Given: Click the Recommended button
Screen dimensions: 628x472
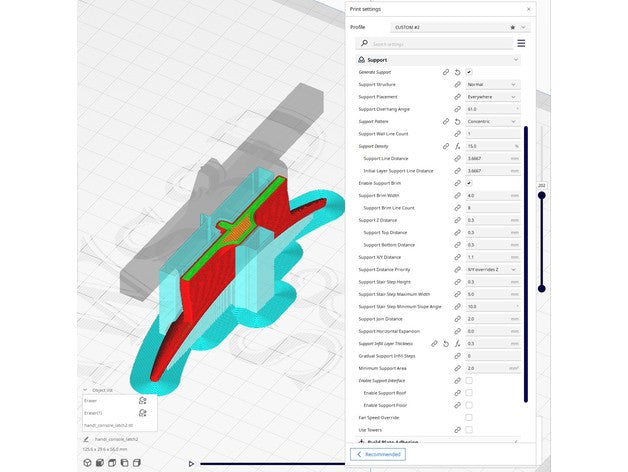Looking at the screenshot, I should click(378, 454).
